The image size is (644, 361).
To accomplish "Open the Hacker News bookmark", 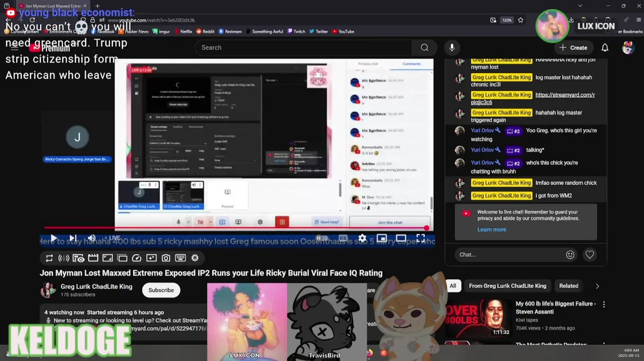I will 134,32.
